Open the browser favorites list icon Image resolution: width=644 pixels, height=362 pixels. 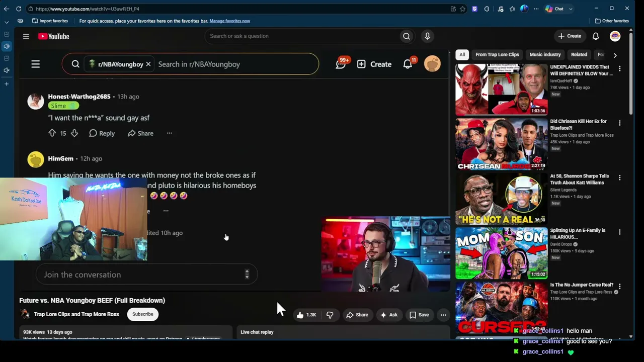click(x=512, y=9)
